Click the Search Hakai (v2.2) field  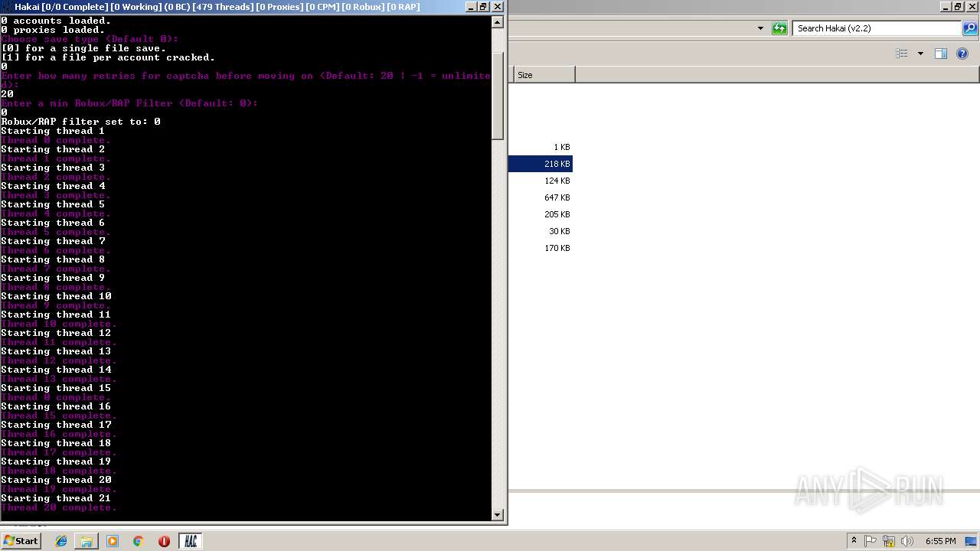(877, 28)
